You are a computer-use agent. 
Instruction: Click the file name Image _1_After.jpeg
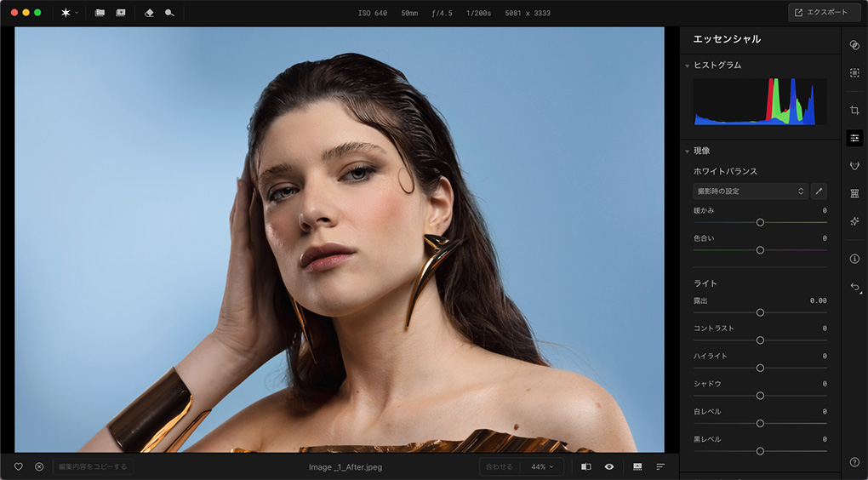345,466
